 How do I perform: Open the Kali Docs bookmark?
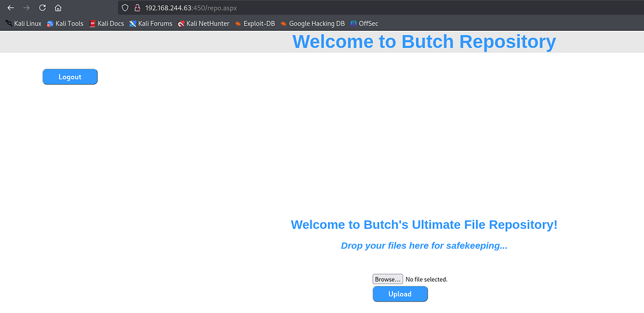[x=107, y=23]
